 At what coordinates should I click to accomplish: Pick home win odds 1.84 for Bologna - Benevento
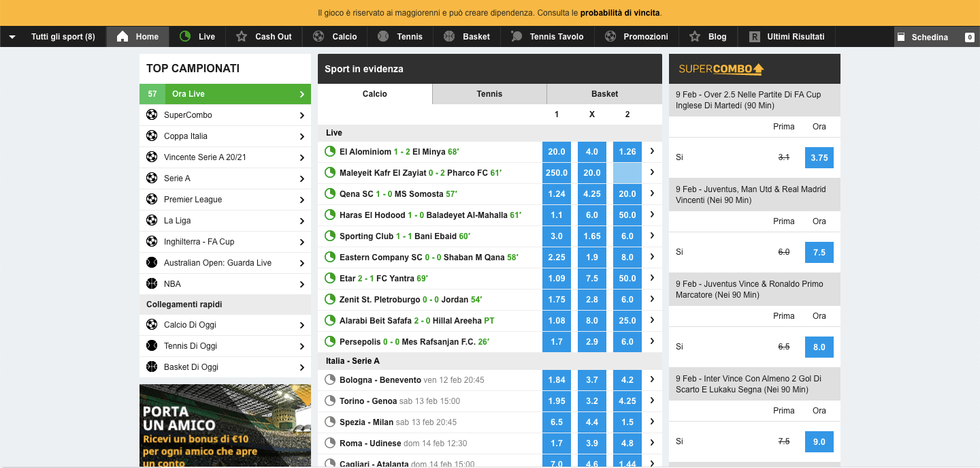[x=557, y=379]
